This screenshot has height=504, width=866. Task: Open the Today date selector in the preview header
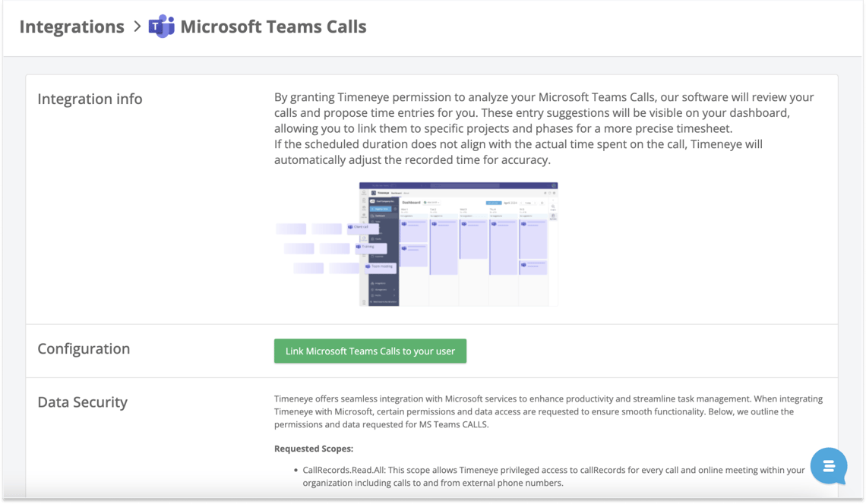point(528,203)
